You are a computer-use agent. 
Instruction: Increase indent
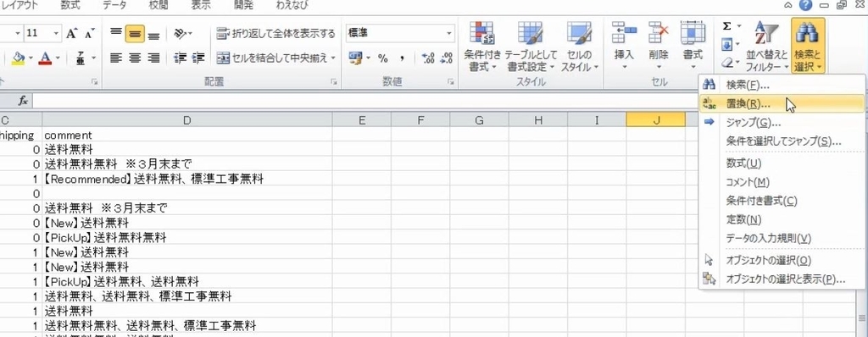coord(198,58)
